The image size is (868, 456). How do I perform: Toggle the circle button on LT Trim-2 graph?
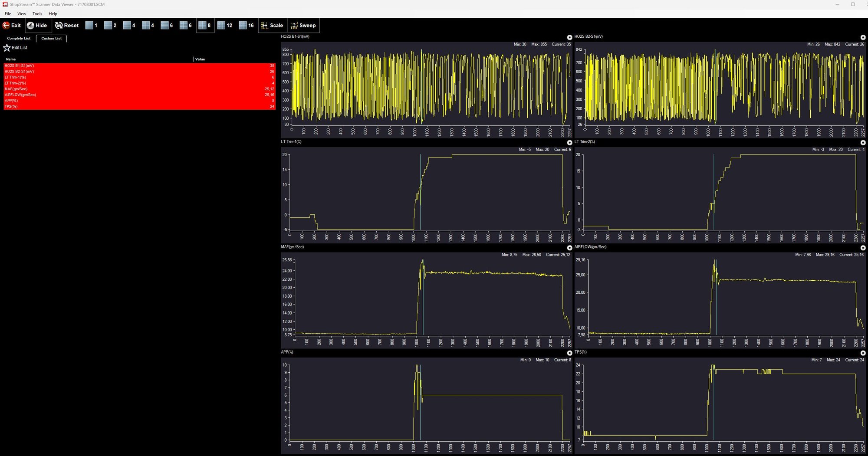coord(863,143)
